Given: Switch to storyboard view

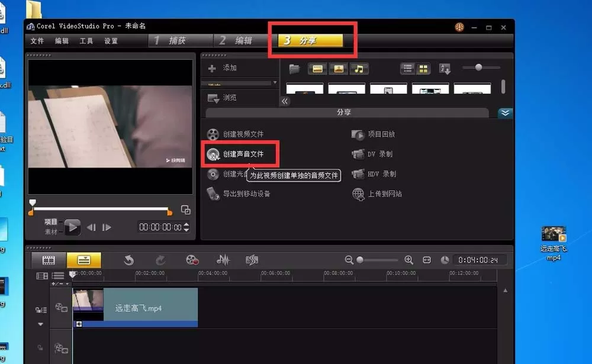Looking at the screenshot, I should (49, 260).
